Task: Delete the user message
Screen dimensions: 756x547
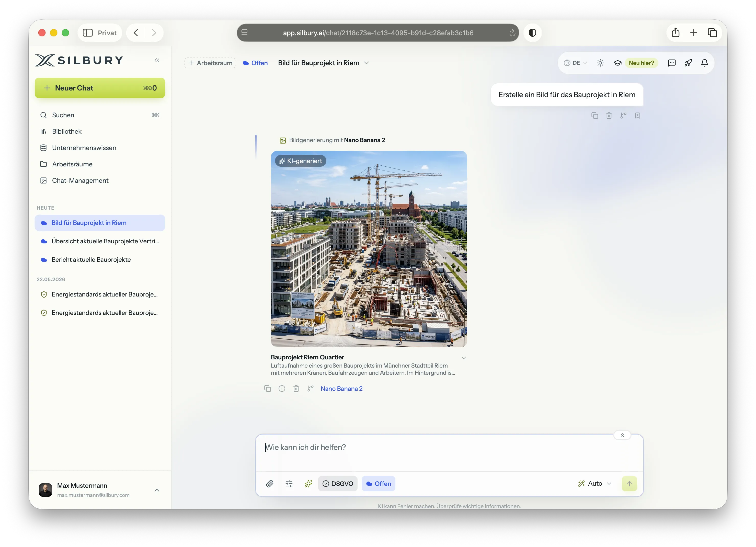Action: 609,116
